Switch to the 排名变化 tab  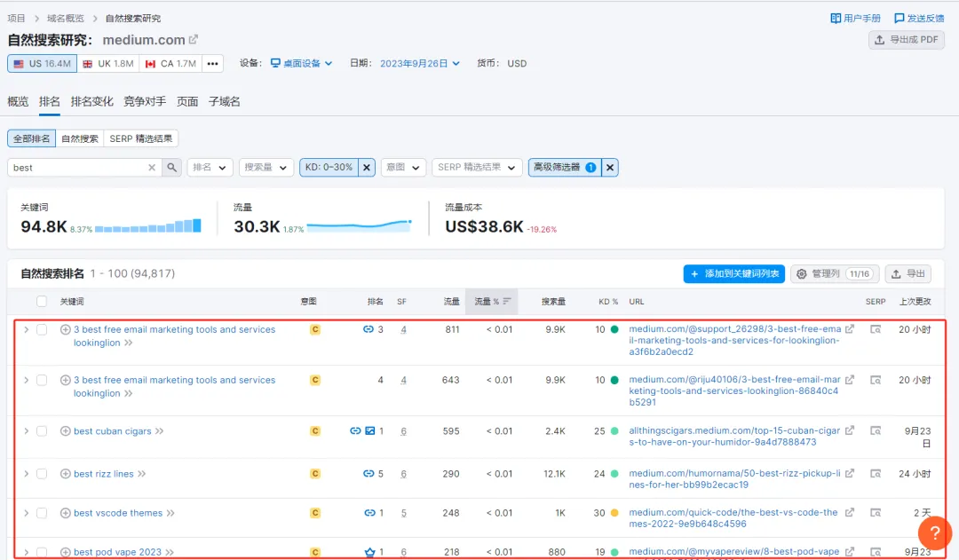click(x=91, y=101)
